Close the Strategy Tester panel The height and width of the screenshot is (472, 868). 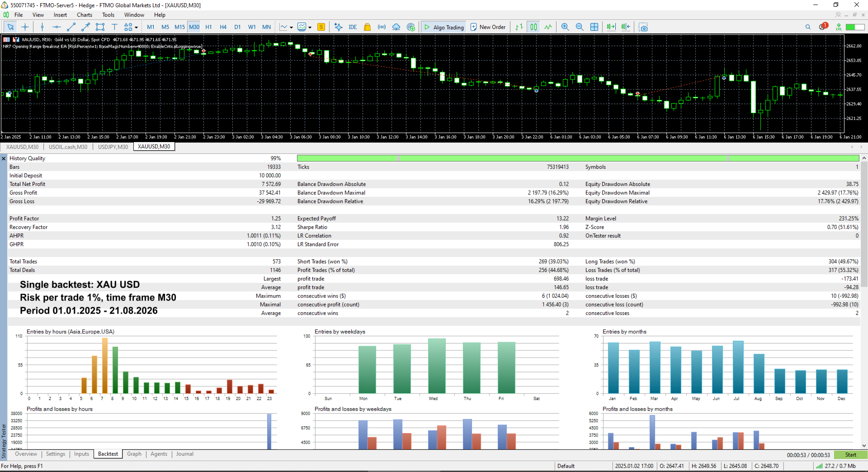[x=4, y=158]
